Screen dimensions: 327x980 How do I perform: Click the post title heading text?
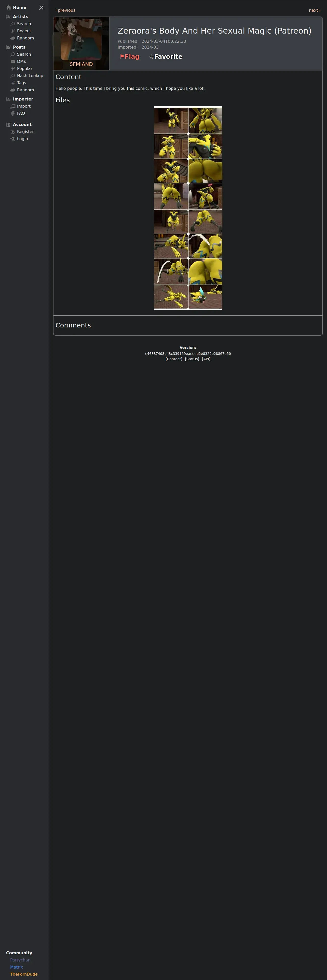coord(214,31)
